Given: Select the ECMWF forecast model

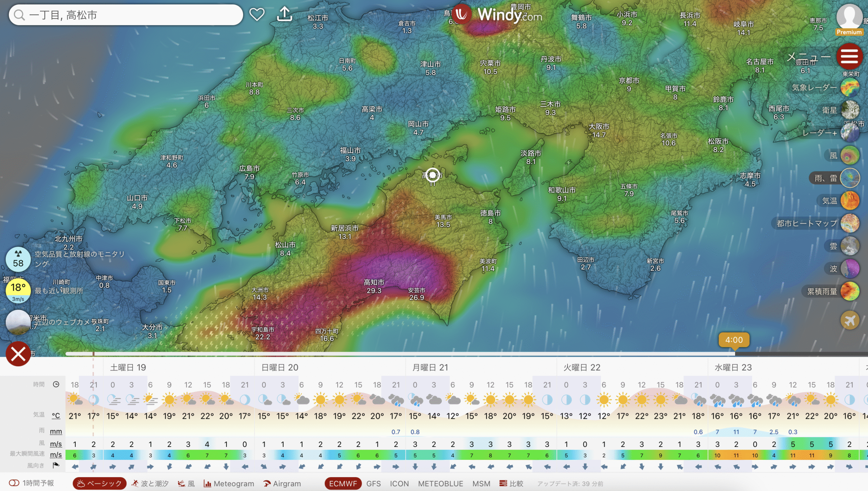Looking at the screenshot, I should coord(343,484).
